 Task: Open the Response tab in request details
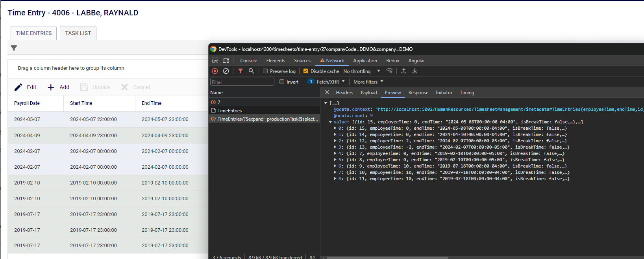tap(418, 93)
